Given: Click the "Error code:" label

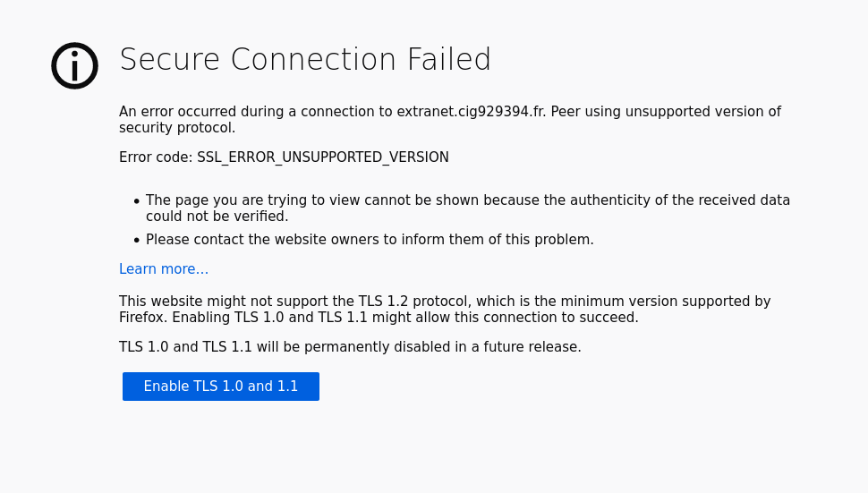Looking at the screenshot, I should (156, 157).
